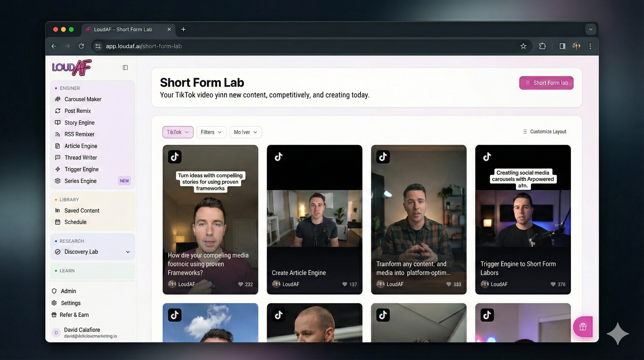Toggle the browser side panel icon
This screenshot has height=360, width=644.
click(562, 46)
